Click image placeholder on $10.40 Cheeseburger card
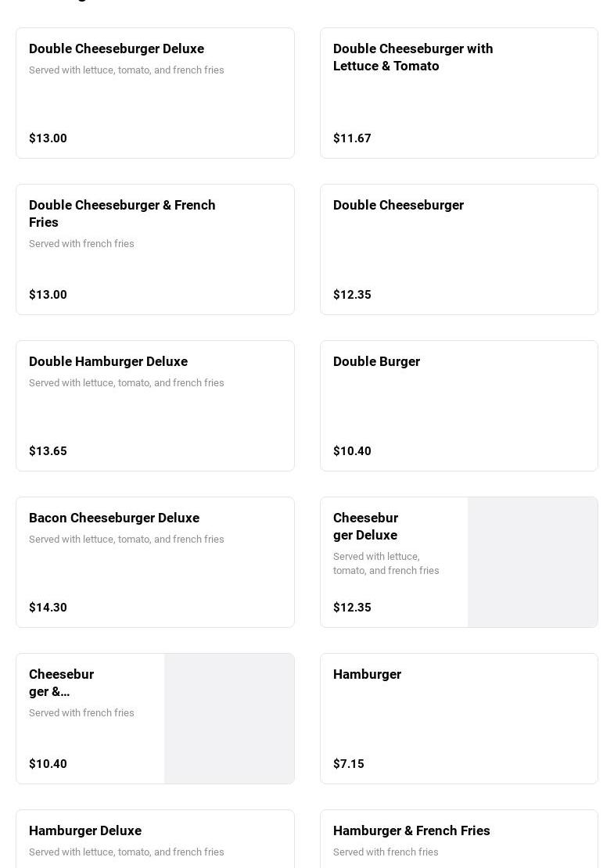Viewport: 614px width, 868px height. click(229, 719)
